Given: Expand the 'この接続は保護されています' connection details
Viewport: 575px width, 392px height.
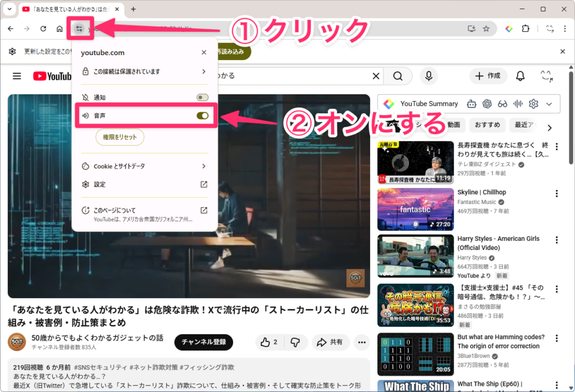Looking at the screenshot, I should [x=144, y=72].
